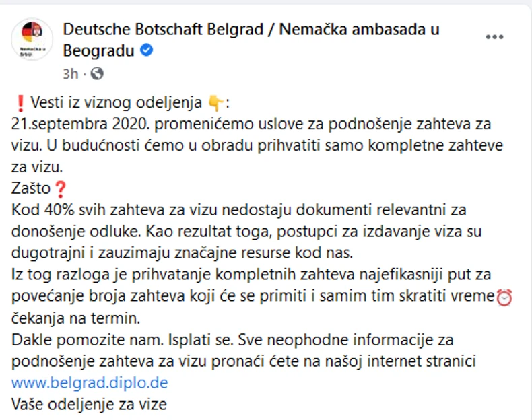Click the alarm clock emoji
The width and height of the screenshot is (532, 420).
pyautogui.click(x=504, y=297)
